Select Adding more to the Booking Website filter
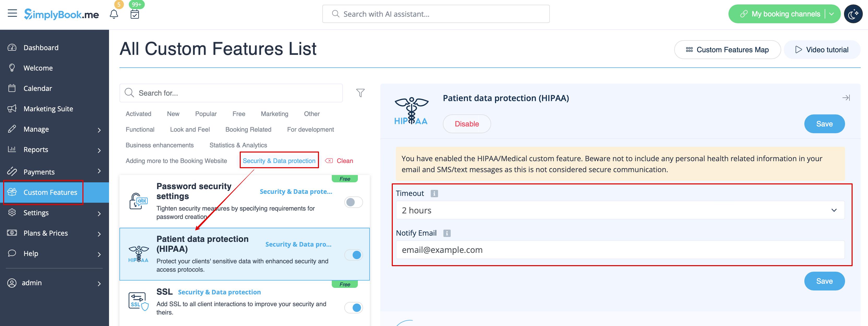 pyautogui.click(x=176, y=161)
